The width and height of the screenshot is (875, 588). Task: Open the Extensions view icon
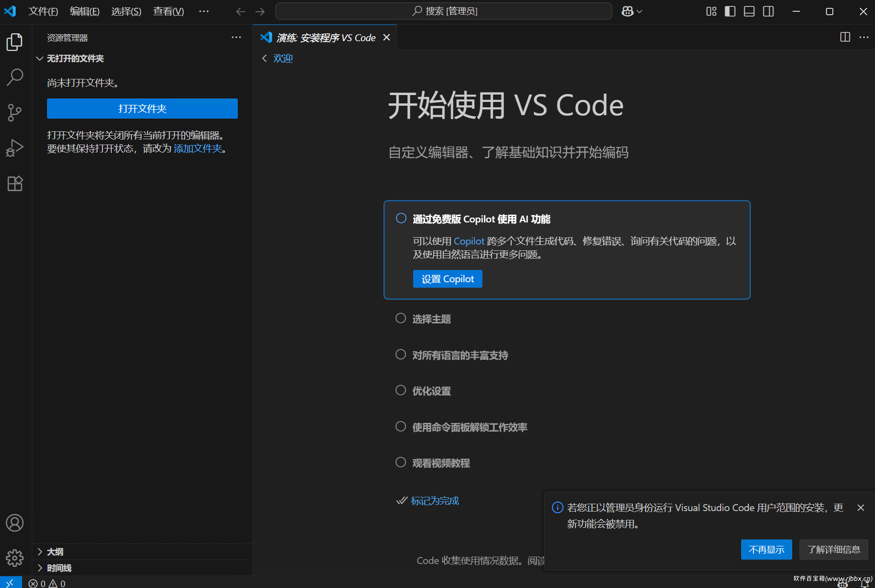(15, 184)
